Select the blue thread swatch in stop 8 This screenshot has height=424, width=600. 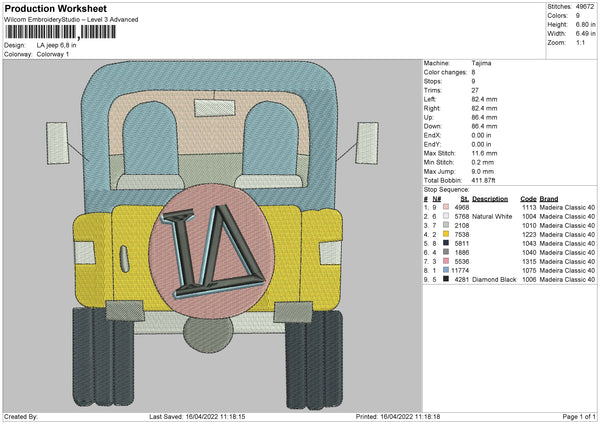coord(445,270)
